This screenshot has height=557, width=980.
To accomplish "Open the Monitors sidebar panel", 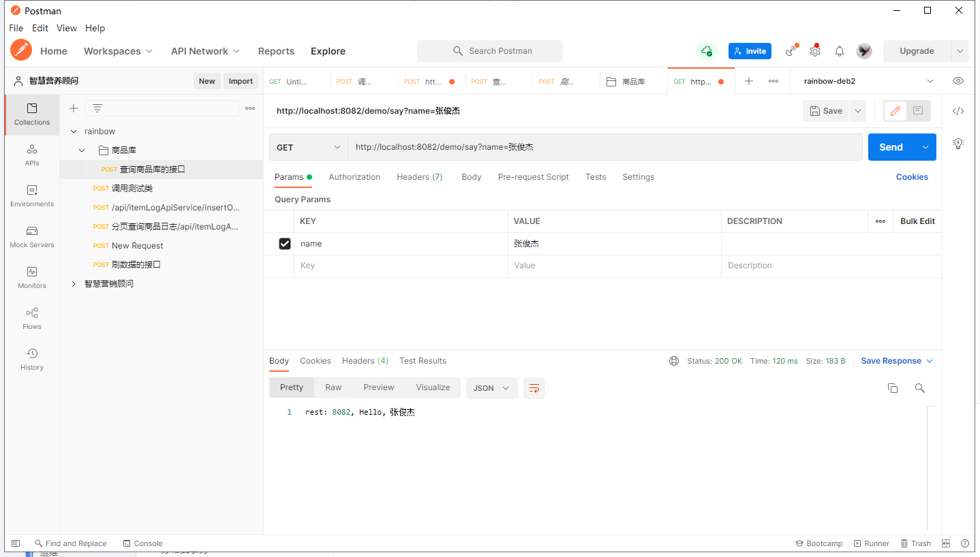I will pos(32,278).
